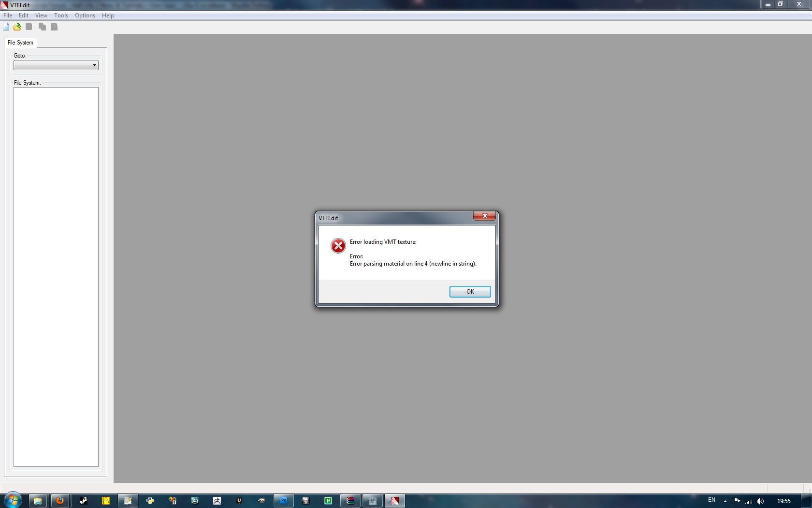Click the Open file folder icon
The height and width of the screenshot is (508, 812).
tap(17, 27)
